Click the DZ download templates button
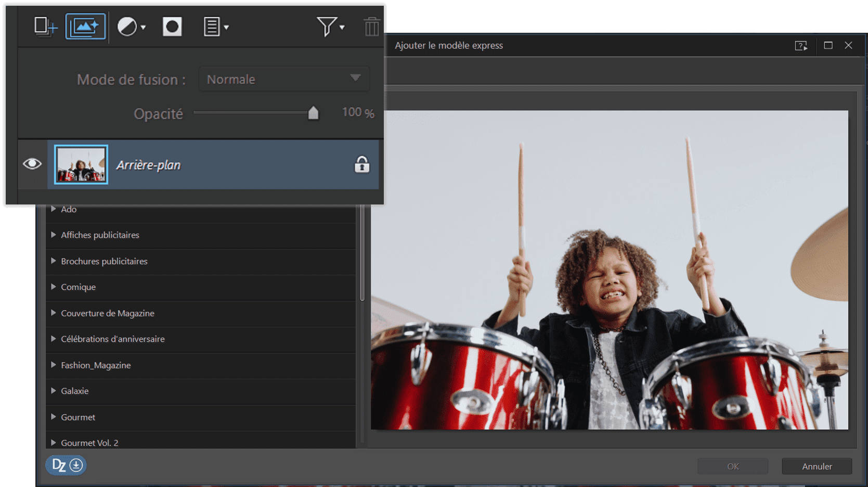Image resolution: width=868 pixels, height=487 pixels. 66,465
